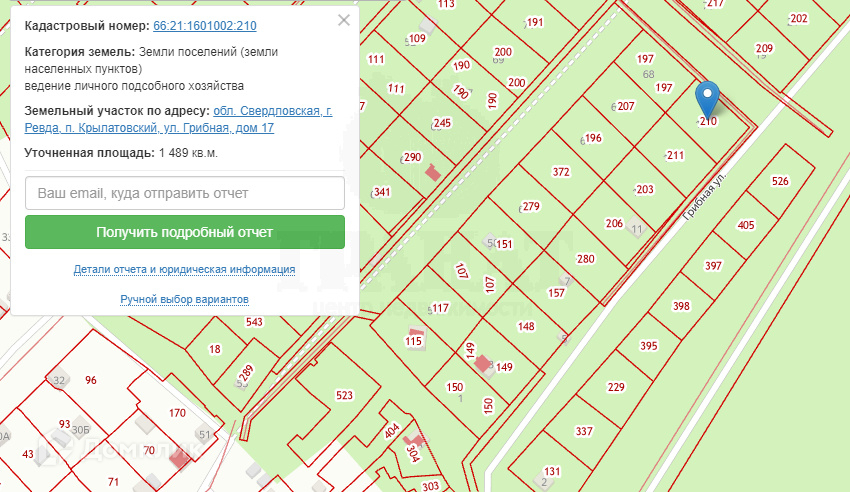Select plot label 170 on map
The image size is (850, 492).
click(x=177, y=413)
